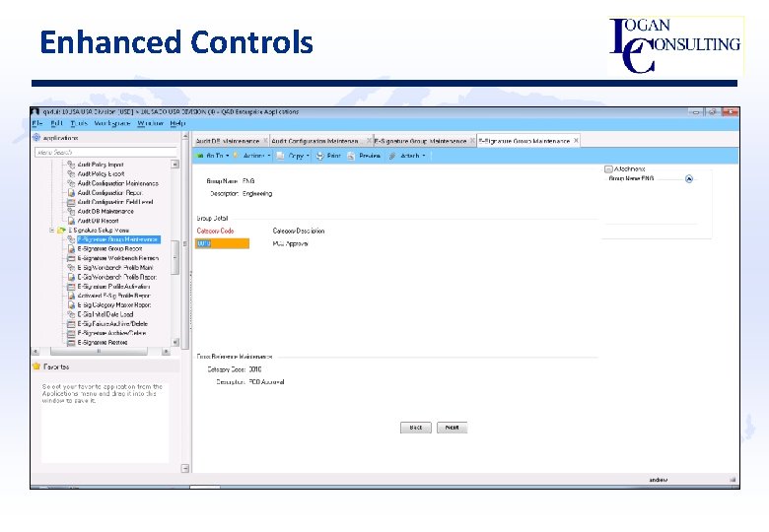This screenshot has width=769, height=532.
Task: Click the Category Code column header
Action: [215, 231]
